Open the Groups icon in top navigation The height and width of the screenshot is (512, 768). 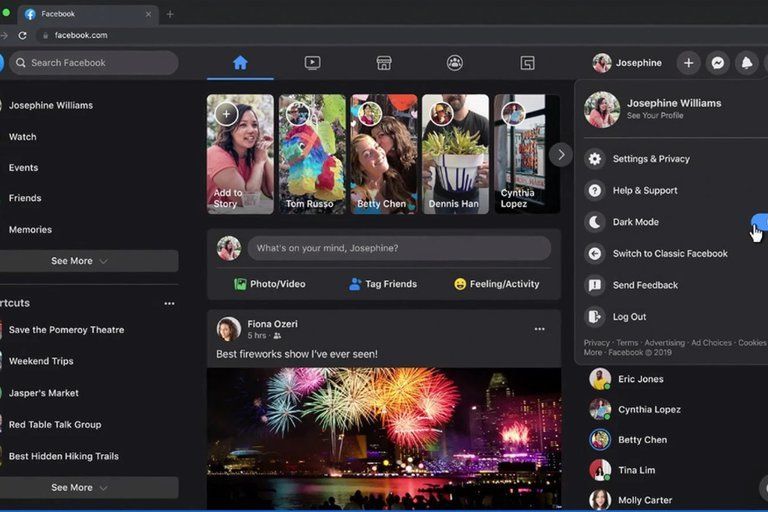[455, 63]
